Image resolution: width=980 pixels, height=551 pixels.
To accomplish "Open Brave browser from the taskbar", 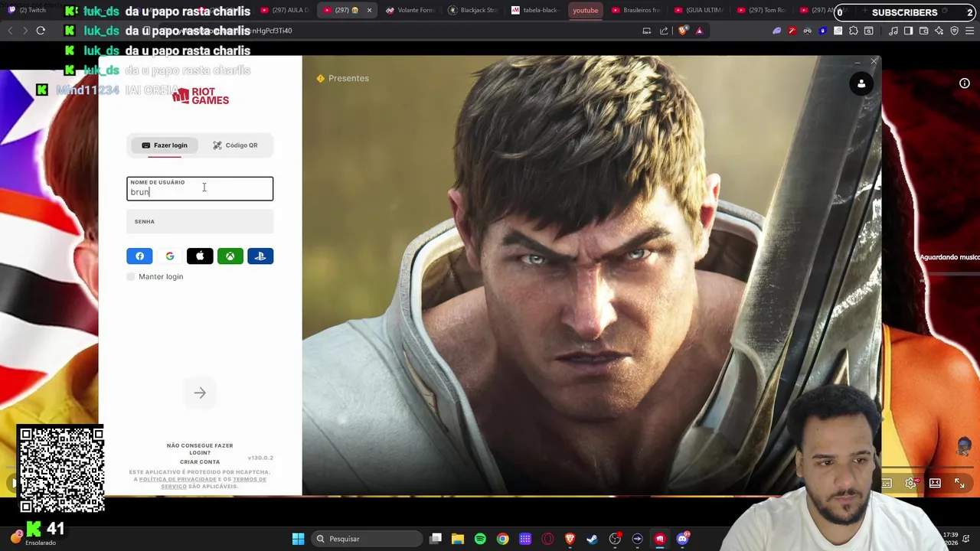I will pyautogui.click(x=570, y=539).
